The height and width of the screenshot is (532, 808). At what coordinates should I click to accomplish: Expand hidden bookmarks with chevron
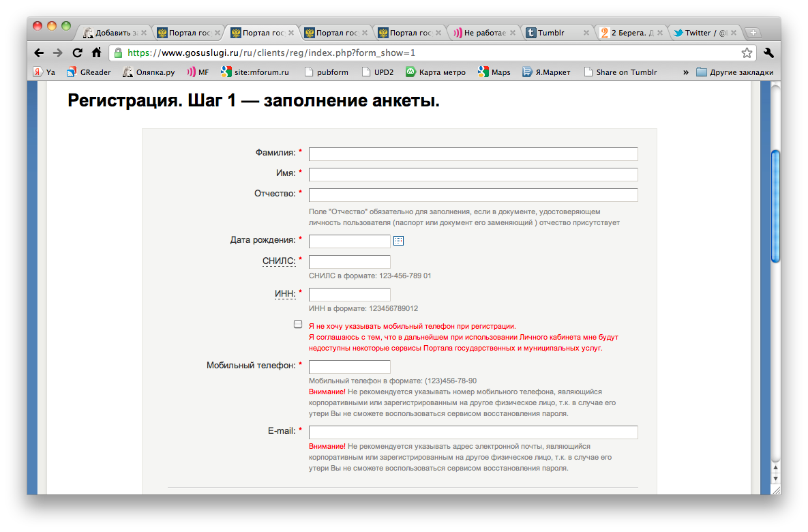[x=686, y=72]
